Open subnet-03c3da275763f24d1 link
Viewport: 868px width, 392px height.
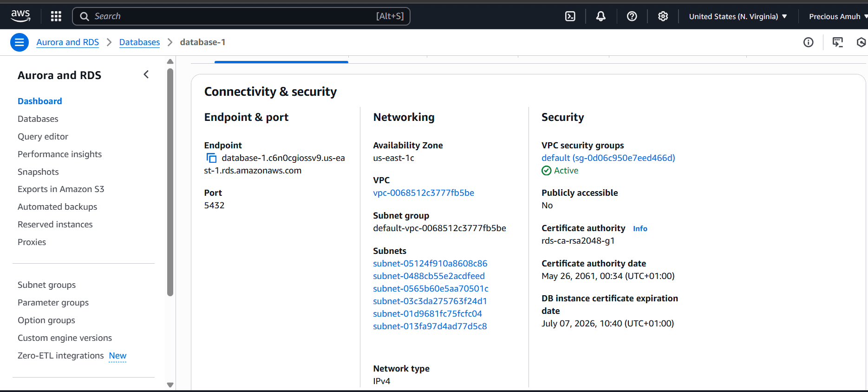pos(430,301)
